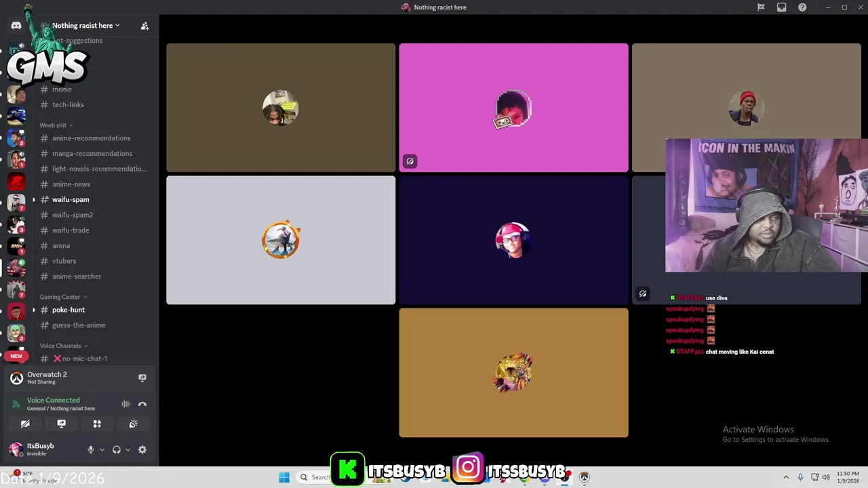Collapse the 'Voice Channels' category
The width and height of the screenshot is (868, 488).
coord(64,346)
